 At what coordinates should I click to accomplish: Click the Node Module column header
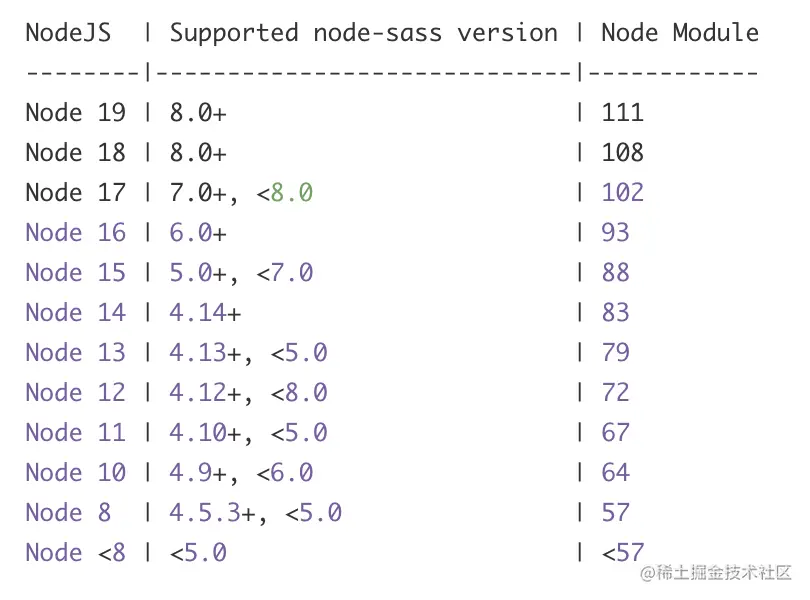(679, 33)
